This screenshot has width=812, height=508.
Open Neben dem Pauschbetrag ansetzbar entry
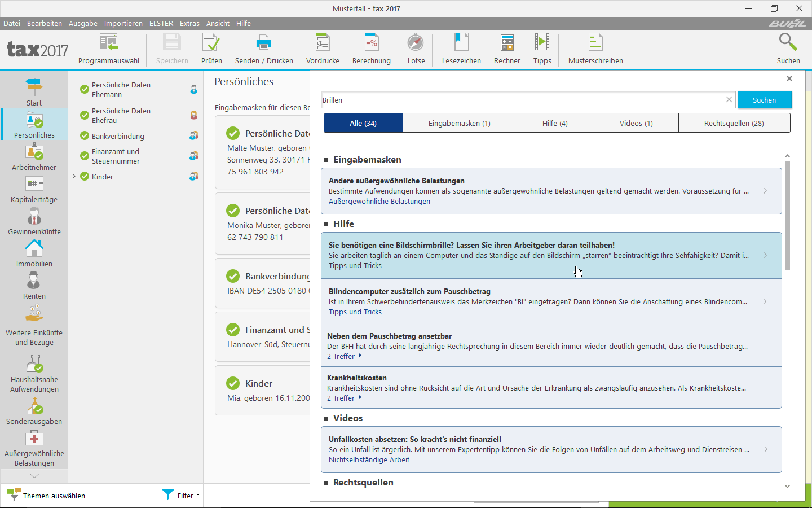551,346
